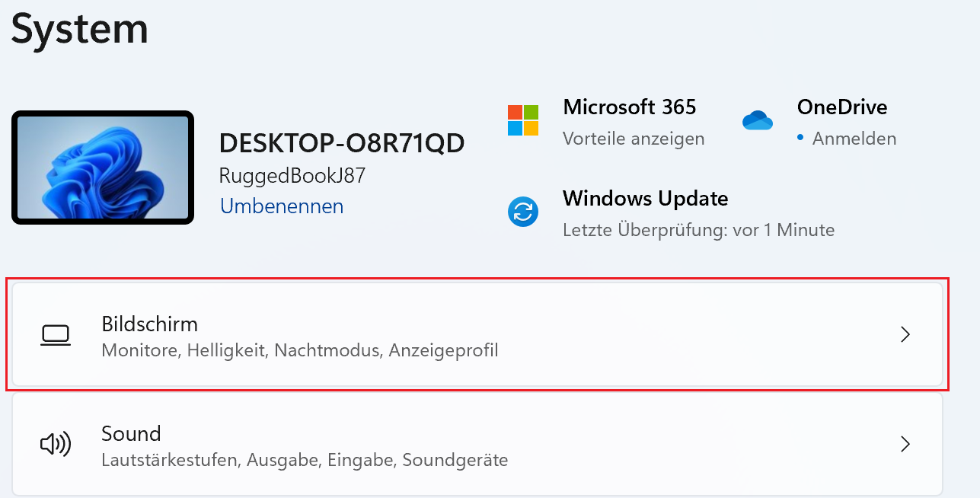Open the desktop wallpaper preview thumbnail
Viewport: 980px width, 498px height.
[103, 168]
